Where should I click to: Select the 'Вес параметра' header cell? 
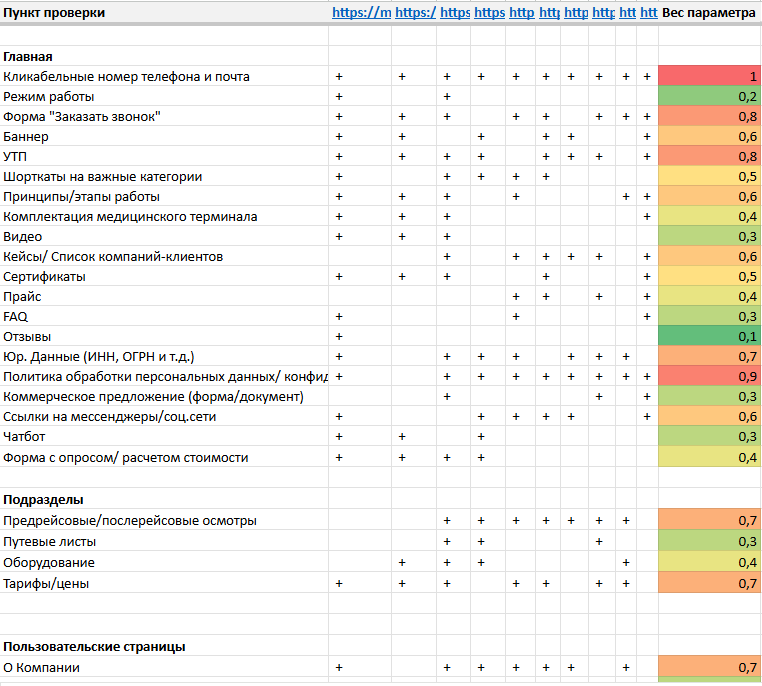tap(709, 13)
